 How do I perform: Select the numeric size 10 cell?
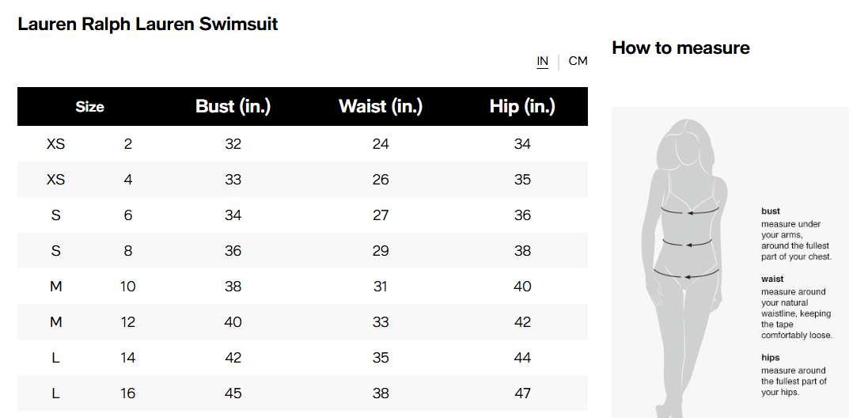pyautogui.click(x=128, y=287)
